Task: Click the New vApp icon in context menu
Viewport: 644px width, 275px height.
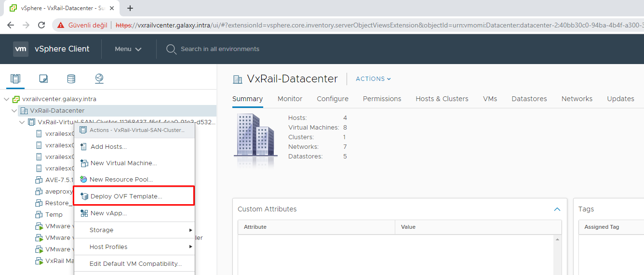Action: click(84, 213)
